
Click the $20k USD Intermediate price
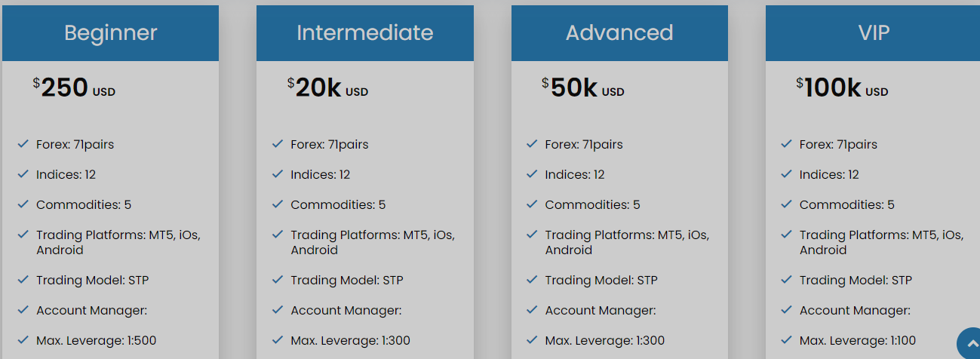click(x=327, y=88)
